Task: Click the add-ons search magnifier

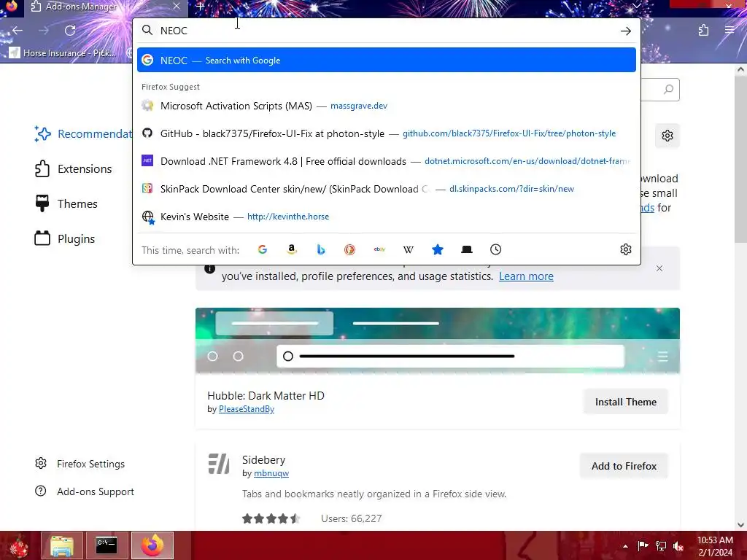Action: click(x=668, y=90)
